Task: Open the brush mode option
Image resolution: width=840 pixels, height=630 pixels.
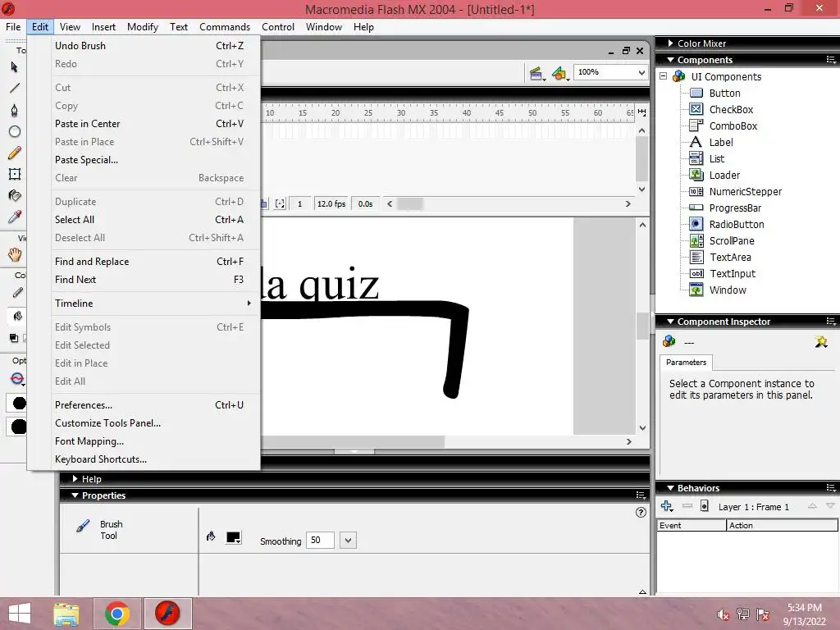Action: [x=17, y=379]
